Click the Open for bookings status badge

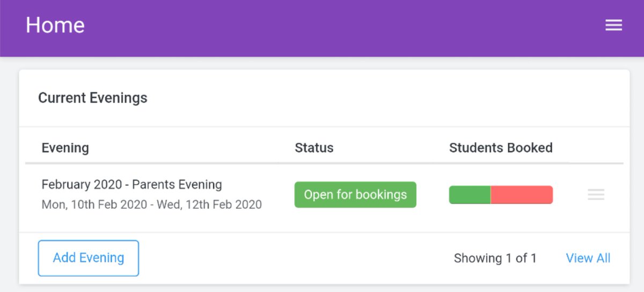pos(355,194)
